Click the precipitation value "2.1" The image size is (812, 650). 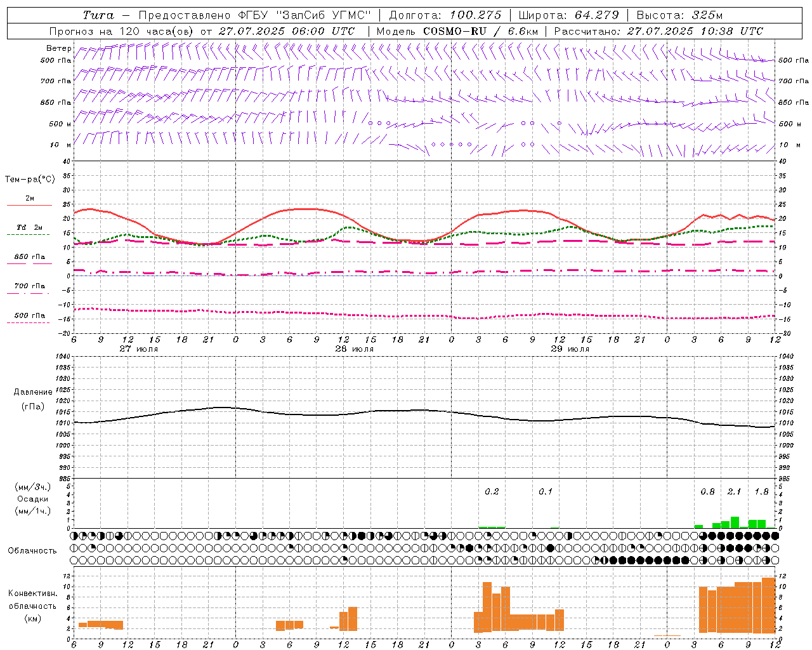coord(734,492)
